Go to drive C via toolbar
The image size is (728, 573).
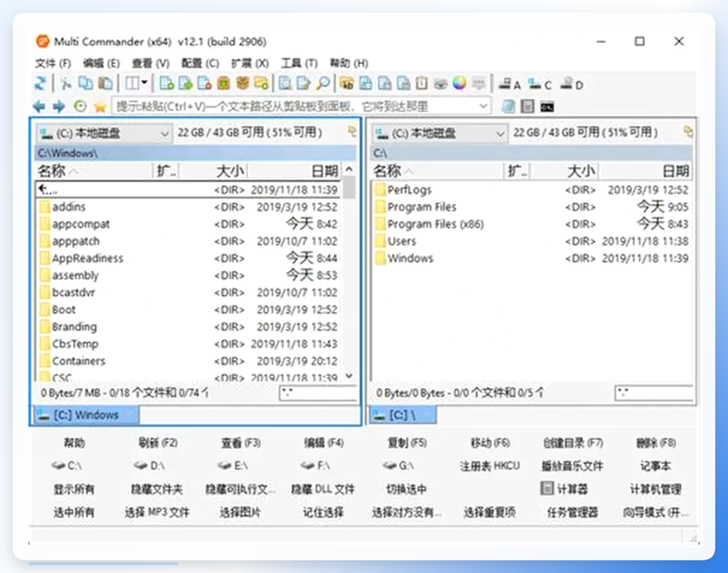click(541, 84)
